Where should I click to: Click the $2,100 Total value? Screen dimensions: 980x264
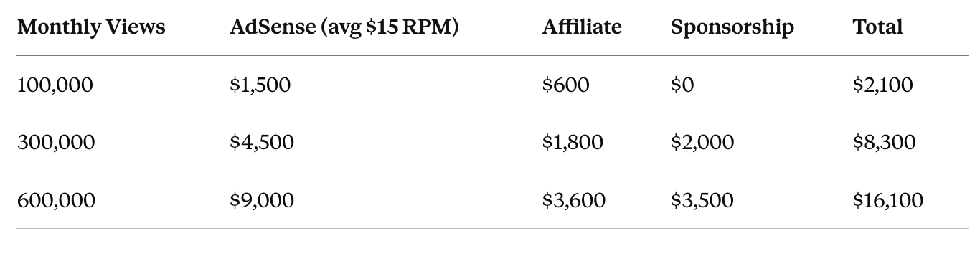[883, 85]
